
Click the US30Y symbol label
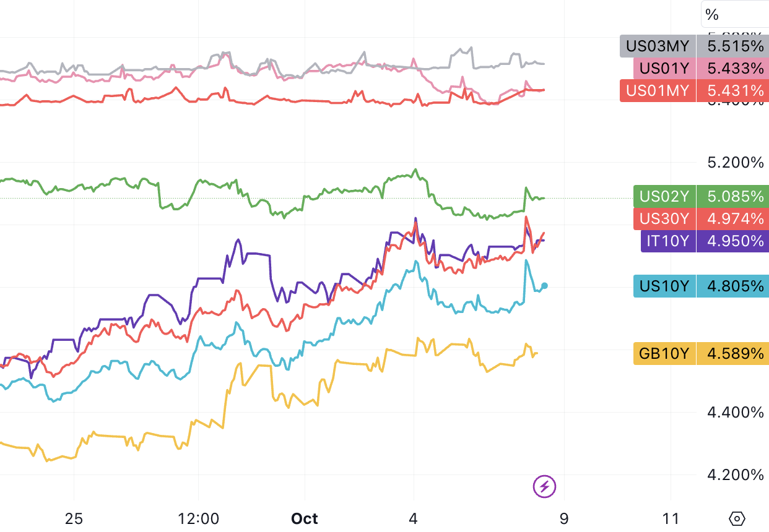tap(664, 218)
